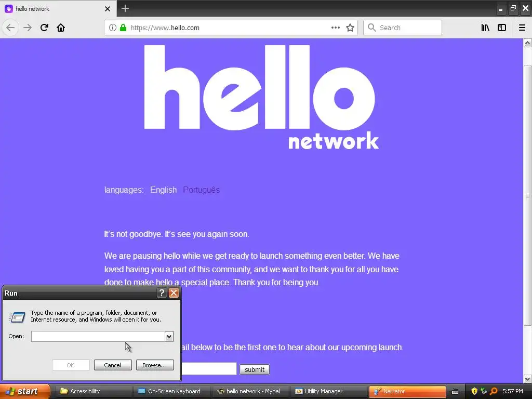
Task: Click the Run dialog title bar
Action: 79,293
